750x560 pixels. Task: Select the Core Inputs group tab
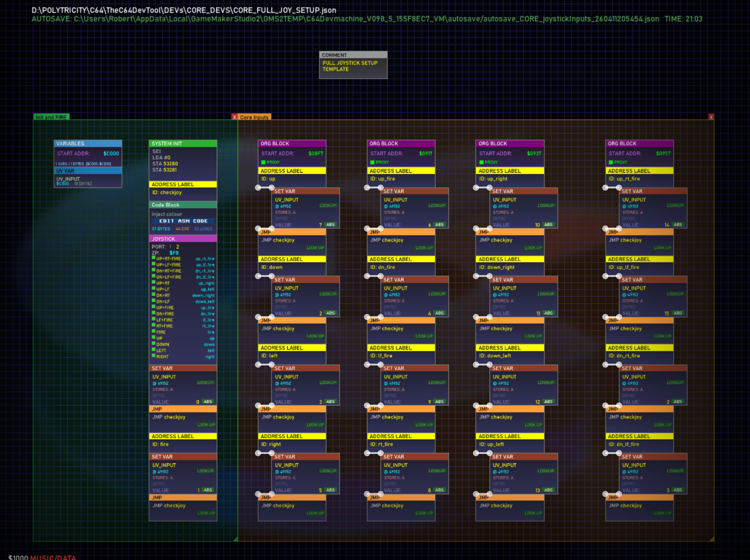pyautogui.click(x=254, y=117)
